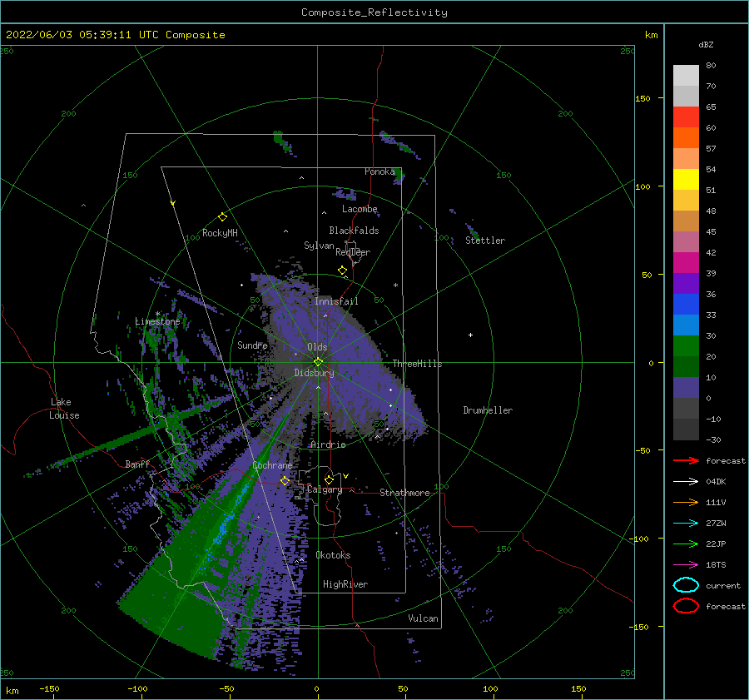Click the cyan current ellipse legend icon
Viewport: 749px width, 700px height.
tap(686, 585)
